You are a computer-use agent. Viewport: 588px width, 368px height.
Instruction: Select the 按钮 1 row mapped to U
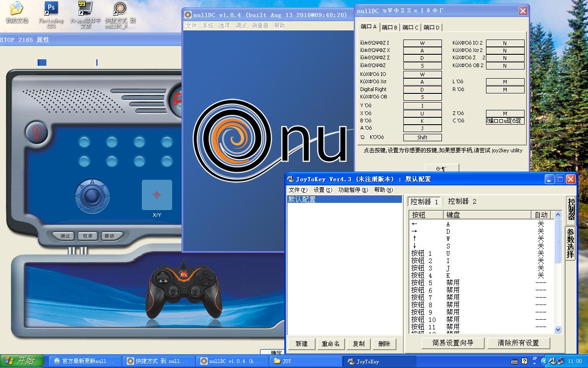click(482, 253)
